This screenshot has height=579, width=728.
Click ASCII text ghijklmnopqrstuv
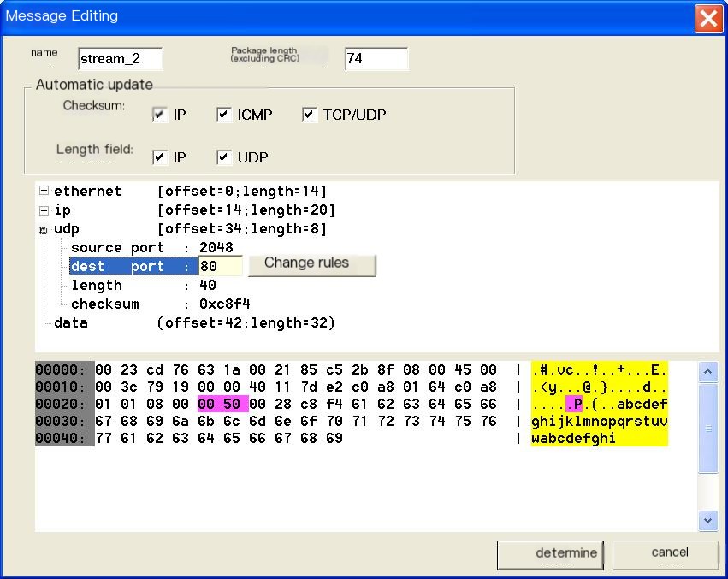click(600, 421)
